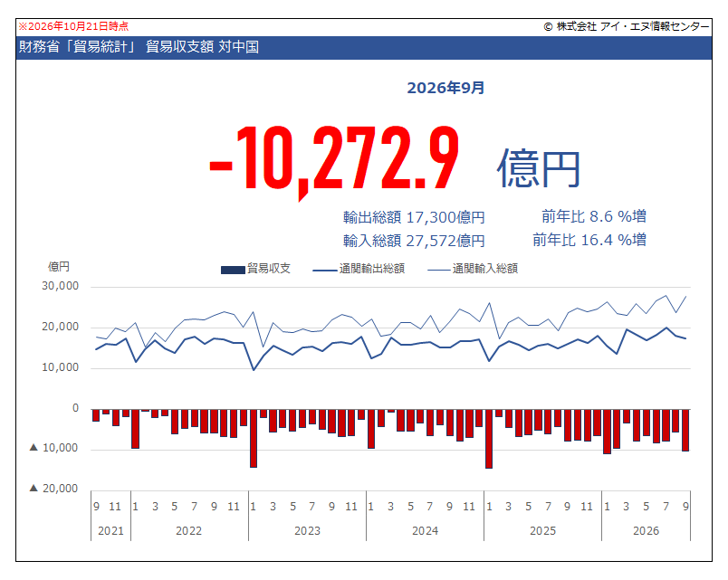Click the y-axis label 30,000
This screenshot has width=728, height=580.
[x=61, y=286]
